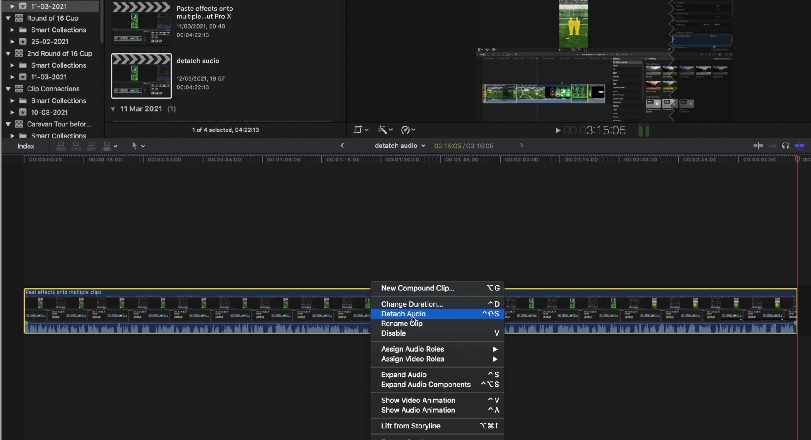Click the overwrite clip edit icon
Viewport: 811px width, 440px height.
[107, 146]
